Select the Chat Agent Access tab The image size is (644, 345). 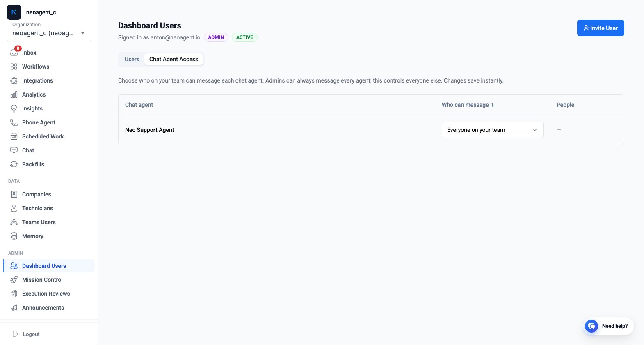point(174,59)
